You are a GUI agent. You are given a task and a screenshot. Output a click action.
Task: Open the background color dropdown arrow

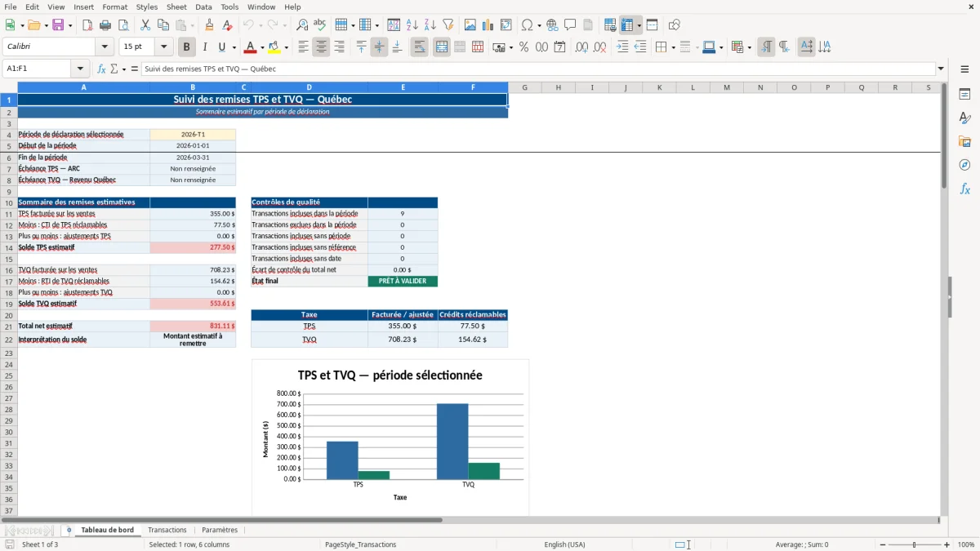286,47
